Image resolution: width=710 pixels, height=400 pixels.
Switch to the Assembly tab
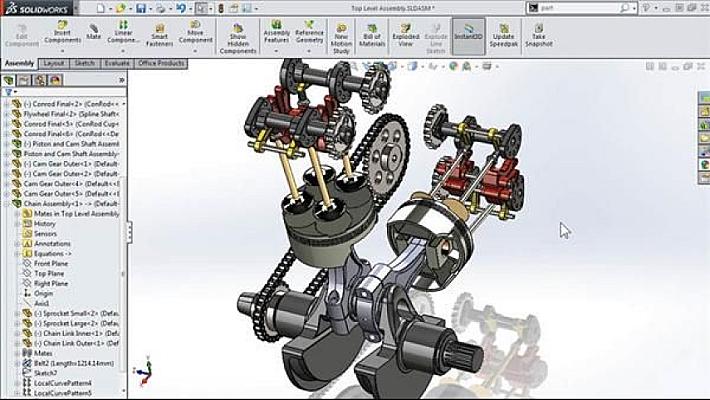[19, 63]
